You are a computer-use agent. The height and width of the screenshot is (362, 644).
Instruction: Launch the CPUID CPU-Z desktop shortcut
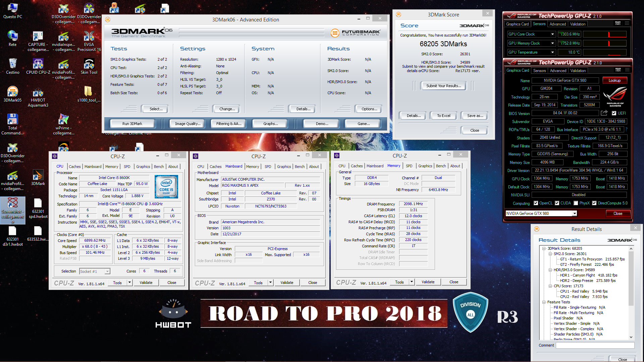pyautogui.click(x=38, y=66)
